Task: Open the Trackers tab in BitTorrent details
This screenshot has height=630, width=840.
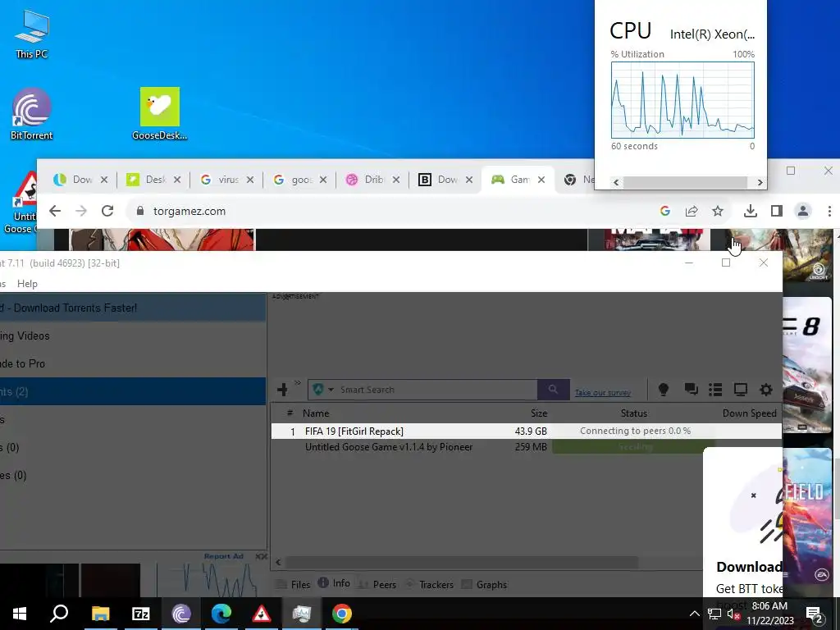Action: [430, 584]
